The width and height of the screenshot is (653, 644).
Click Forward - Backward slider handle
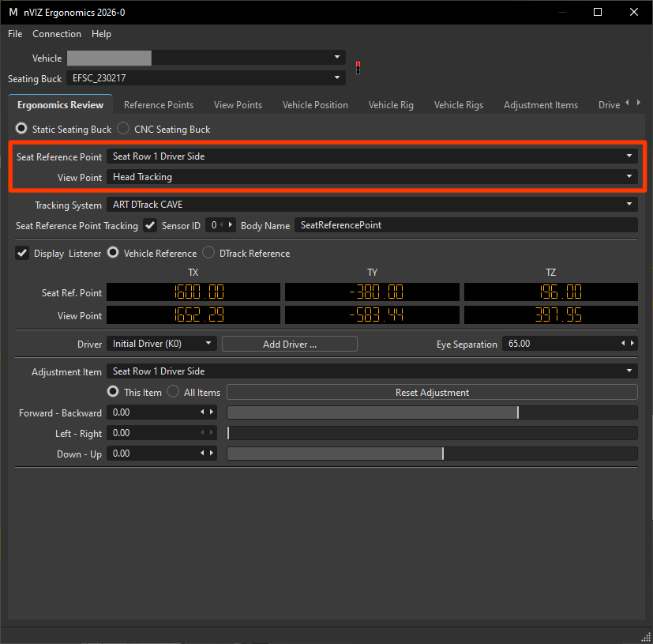(x=518, y=412)
